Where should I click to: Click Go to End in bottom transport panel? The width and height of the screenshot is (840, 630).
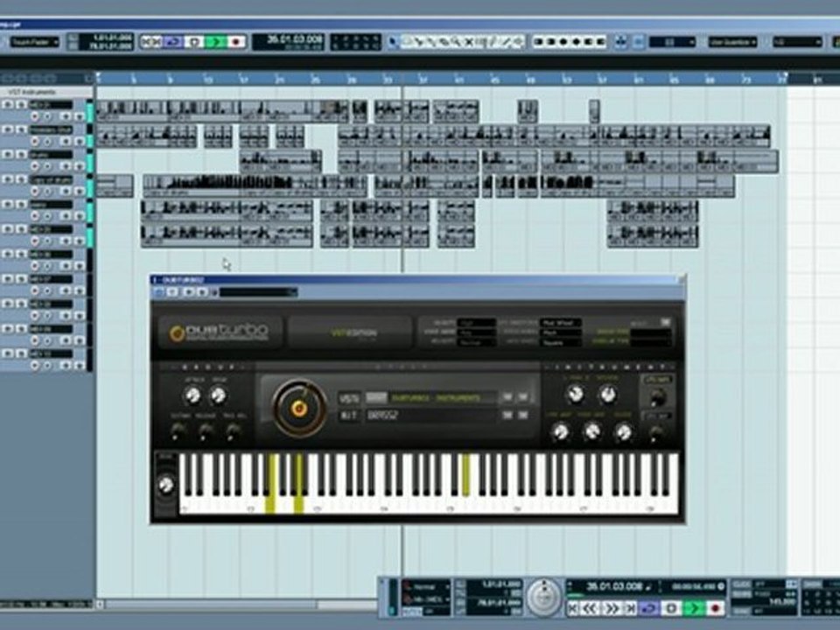coord(630,608)
